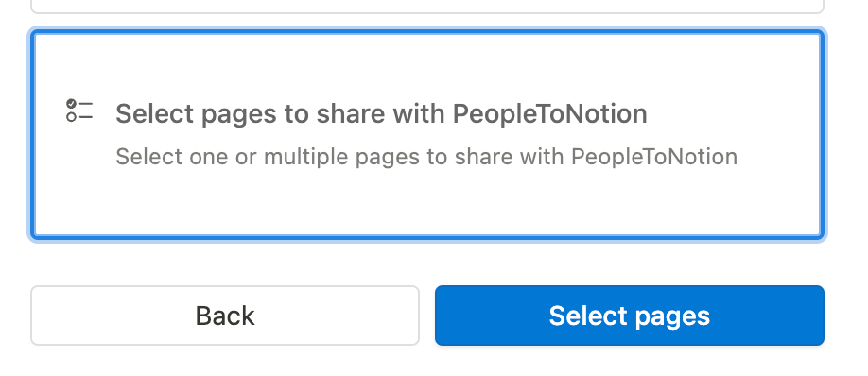
Task: Click empty space inside the focused card
Action: pyautogui.click(x=426, y=205)
